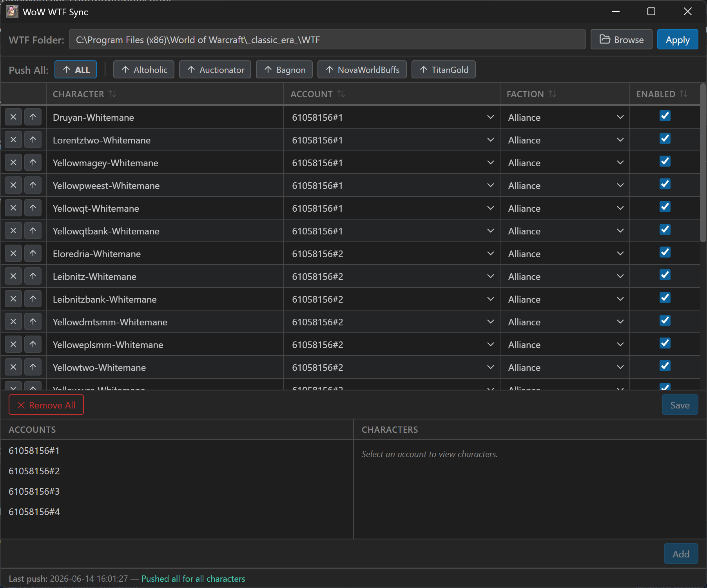Image resolution: width=707 pixels, height=588 pixels.
Task: Select account 61058156#2 in Accounts list
Action: tap(176, 471)
